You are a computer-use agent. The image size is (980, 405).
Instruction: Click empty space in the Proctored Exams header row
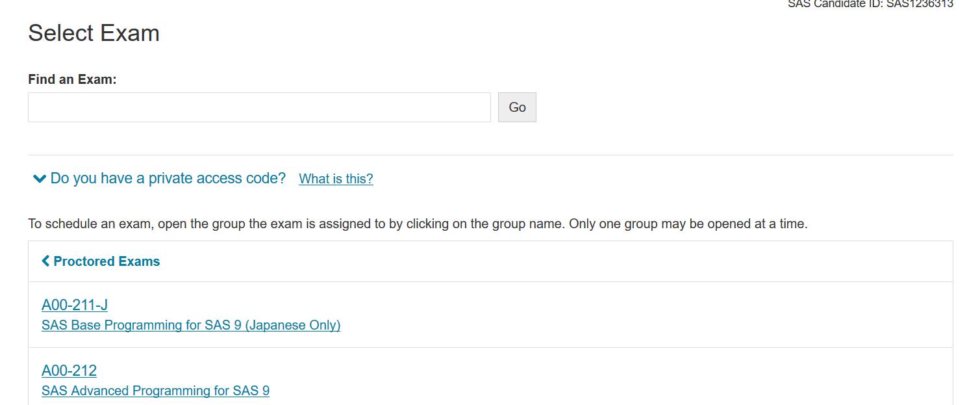pos(552,261)
